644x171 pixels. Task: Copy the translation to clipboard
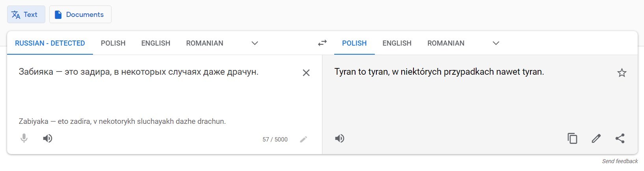[572, 138]
